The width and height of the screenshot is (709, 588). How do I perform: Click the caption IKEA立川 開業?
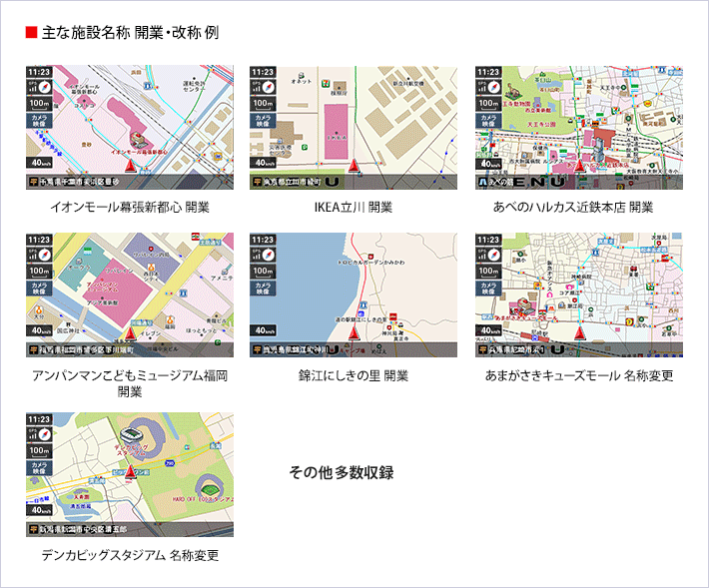click(354, 208)
